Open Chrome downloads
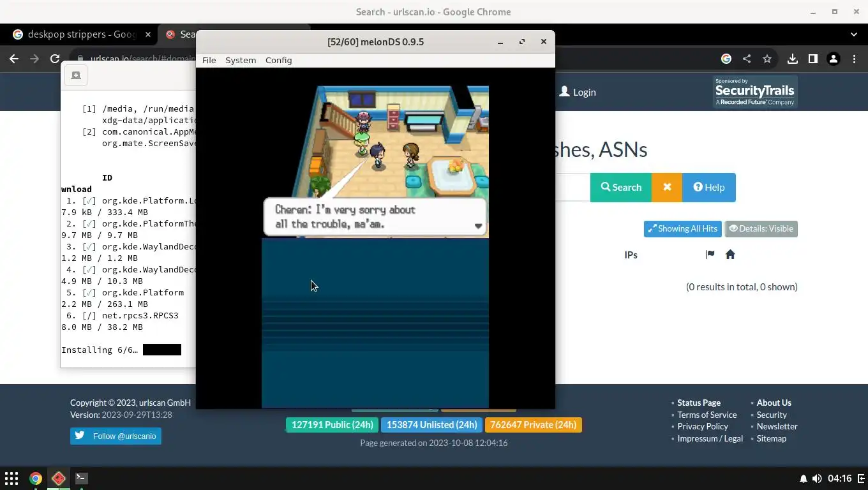Viewport: 868px width, 490px height. pyautogui.click(x=792, y=59)
